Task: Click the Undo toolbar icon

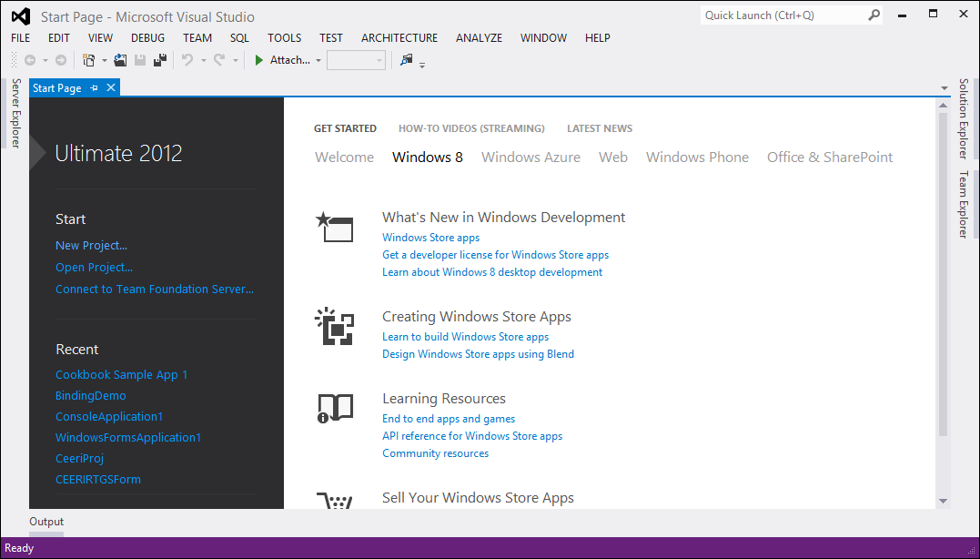Action: (187, 60)
